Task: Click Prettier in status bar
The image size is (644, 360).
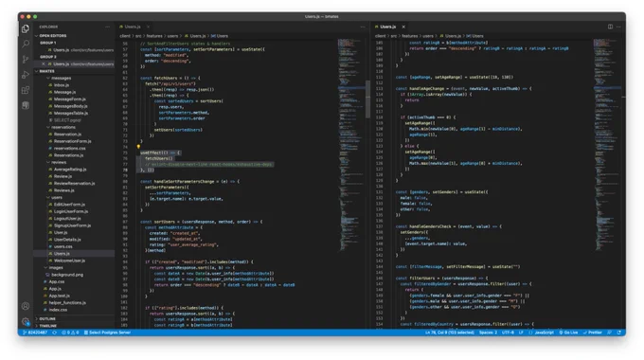Action: 593,333
